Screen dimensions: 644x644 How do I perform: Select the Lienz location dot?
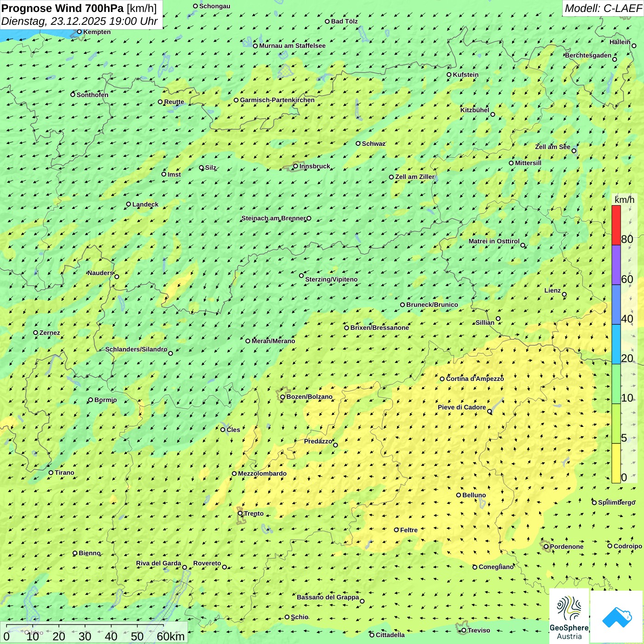(564, 294)
